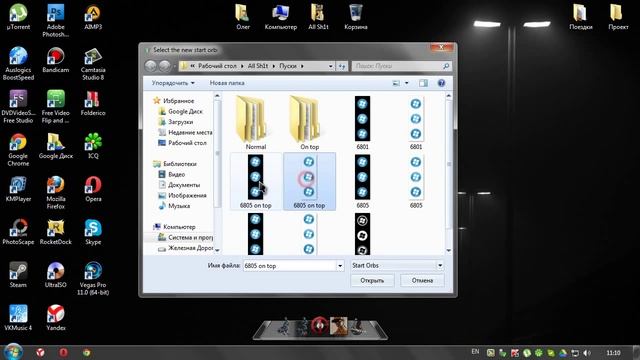Screen dimensions: 640x360
Task: Click the clock in the taskbar
Action: [613, 353]
